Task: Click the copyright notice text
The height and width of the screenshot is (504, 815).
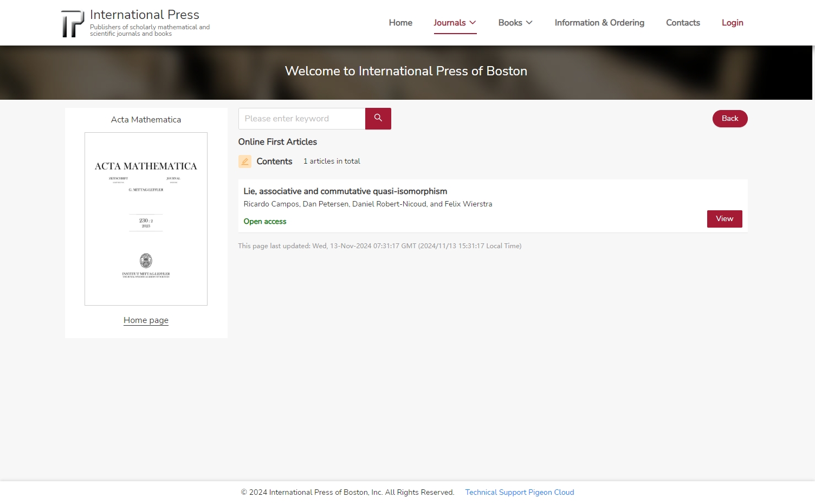Action: click(x=347, y=492)
